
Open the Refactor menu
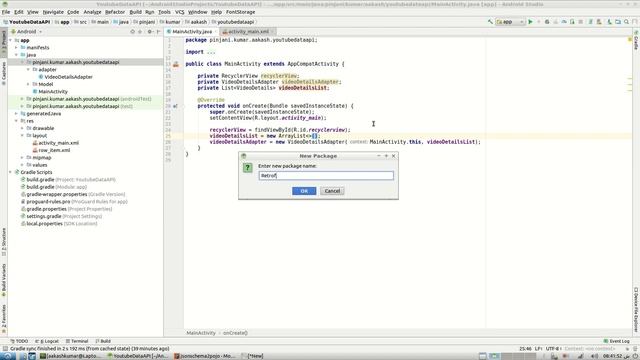click(115, 12)
